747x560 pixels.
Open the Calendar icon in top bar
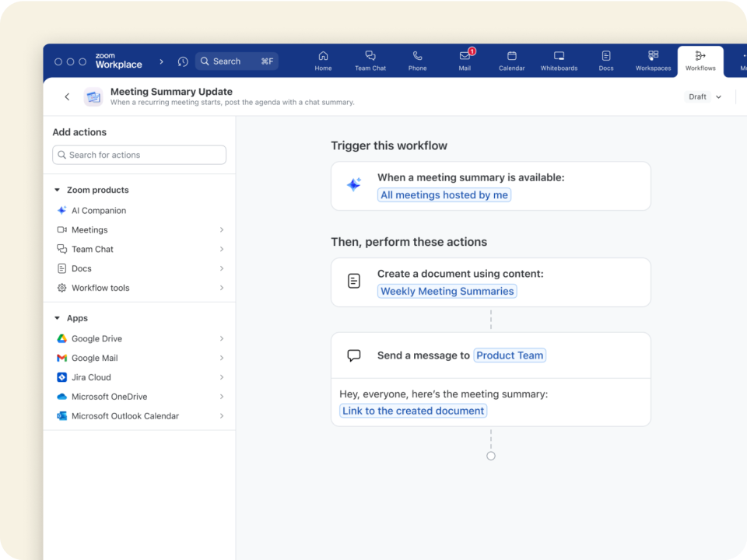point(512,61)
